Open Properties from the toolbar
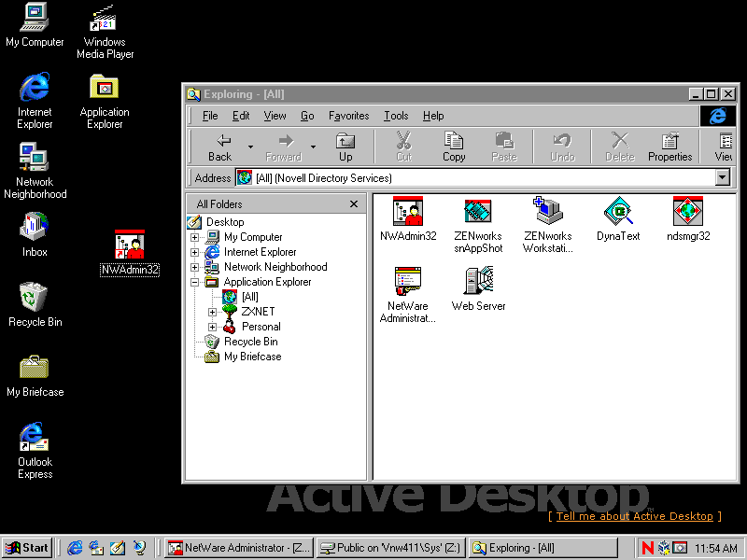Screen dimensions: 747x560 point(669,147)
